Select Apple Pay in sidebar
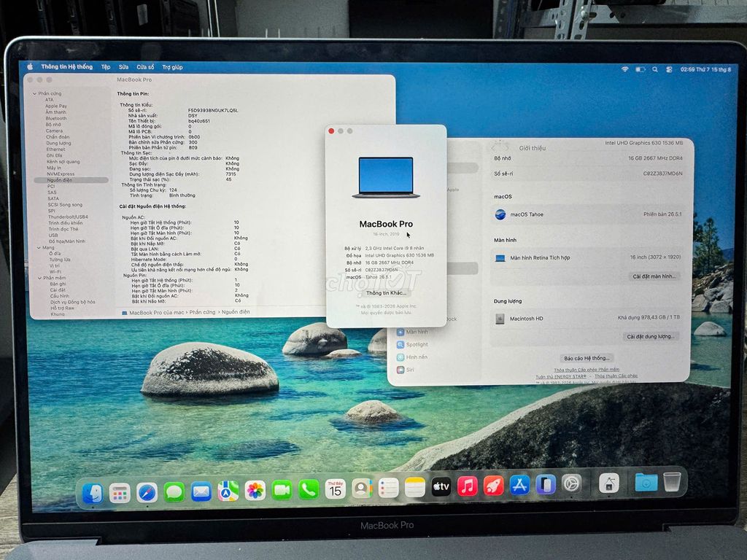747x560 pixels. [x=56, y=106]
